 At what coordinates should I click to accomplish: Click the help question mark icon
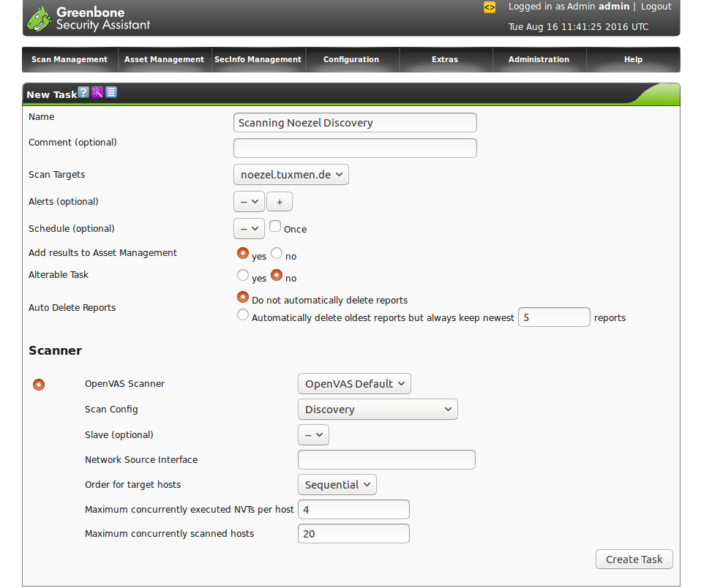click(83, 93)
